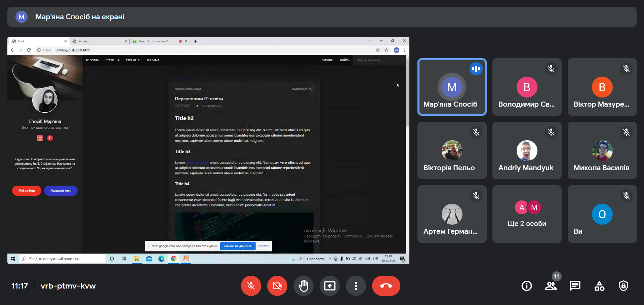Open meeting details info icon
The width and height of the screenshot is (644, 305).
[526, 286]
